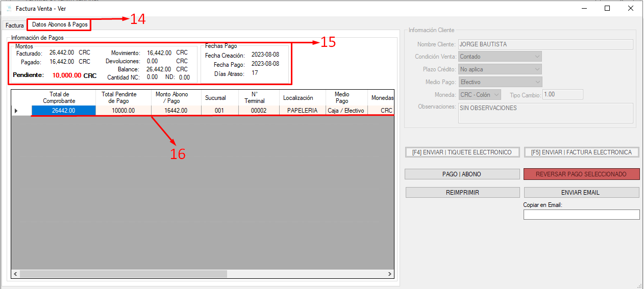
Task: Click the Total Pendinte de Pago column header
Action: [123, 98]
